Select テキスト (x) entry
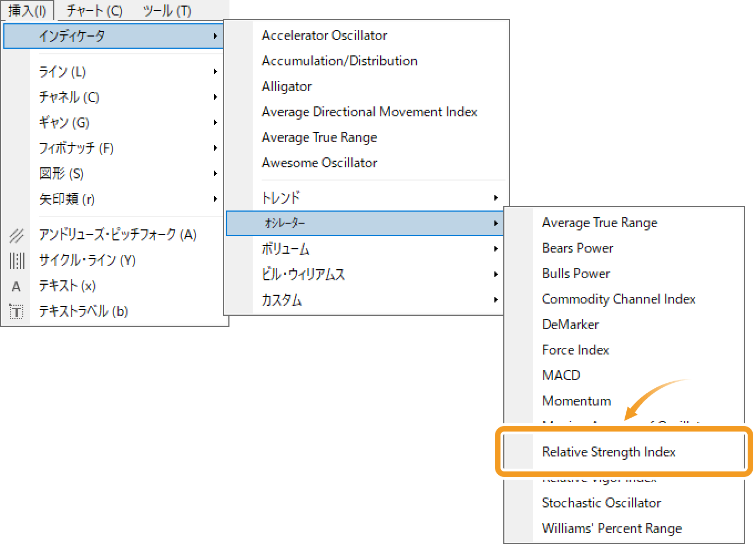Screen dimensions: 756x544 [x=67, y=286]
